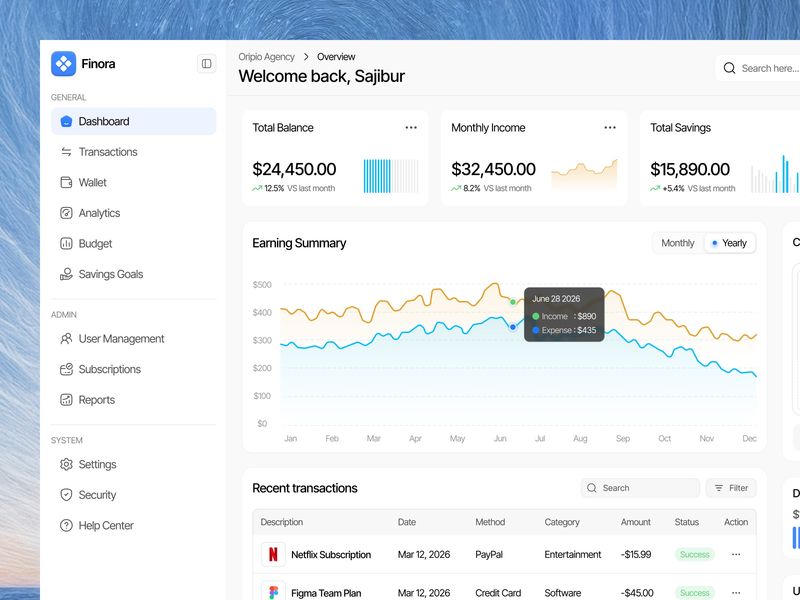Click the Security shield icon
The image size is (800, 600).
(x=66, y=494)
